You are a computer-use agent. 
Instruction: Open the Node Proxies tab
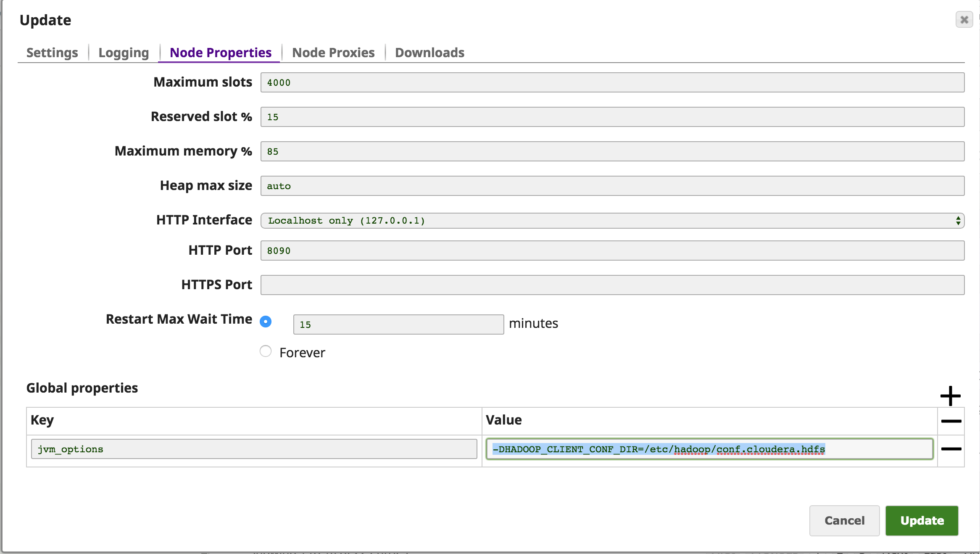point(333,53)
